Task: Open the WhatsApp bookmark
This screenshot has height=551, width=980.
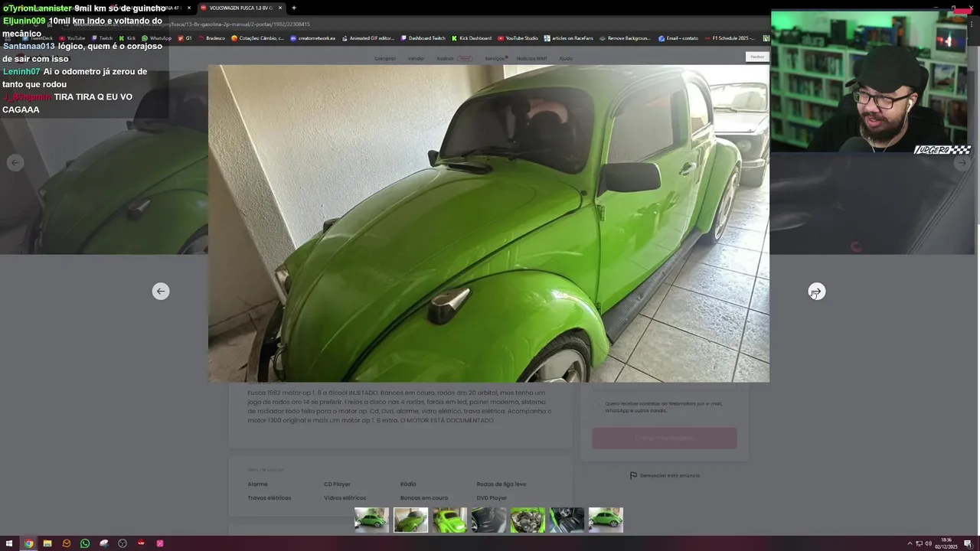Action: [x=157, y=38]
